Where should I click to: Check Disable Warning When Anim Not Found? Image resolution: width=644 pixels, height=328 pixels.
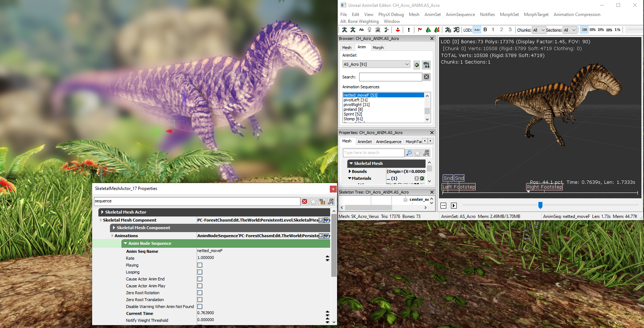200,307
